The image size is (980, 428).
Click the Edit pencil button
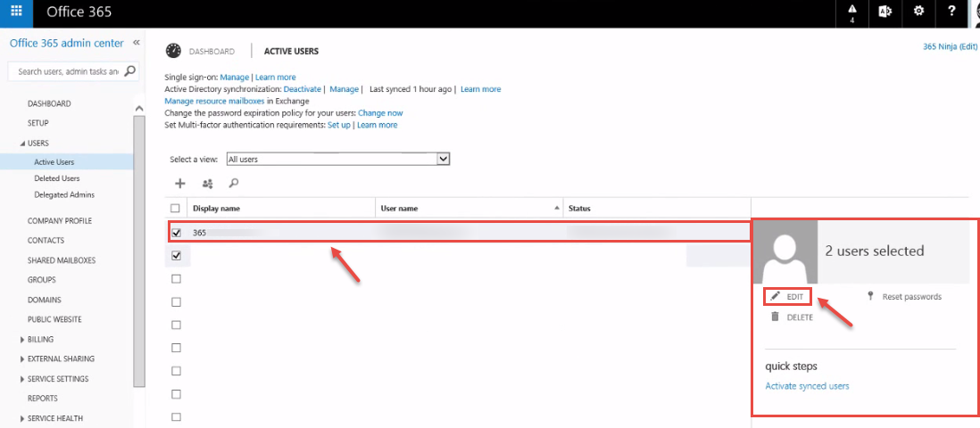[x=787, y=297]
